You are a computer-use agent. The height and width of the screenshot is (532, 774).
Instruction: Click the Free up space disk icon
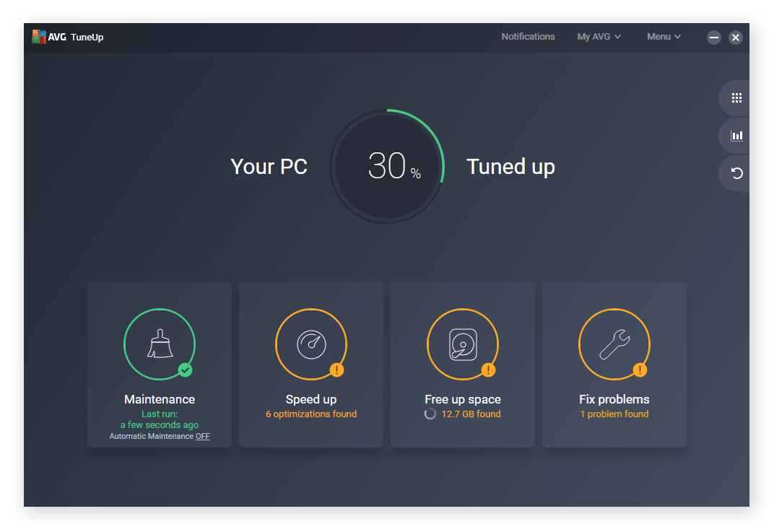point(462,343)
